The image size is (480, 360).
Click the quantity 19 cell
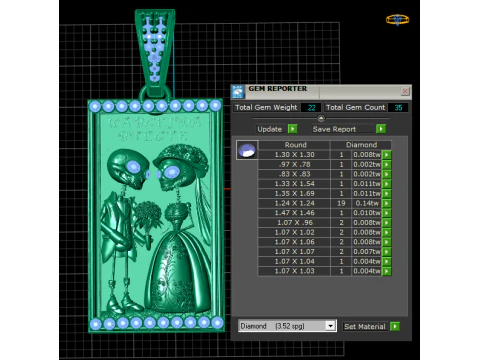[x=341, y=203]
